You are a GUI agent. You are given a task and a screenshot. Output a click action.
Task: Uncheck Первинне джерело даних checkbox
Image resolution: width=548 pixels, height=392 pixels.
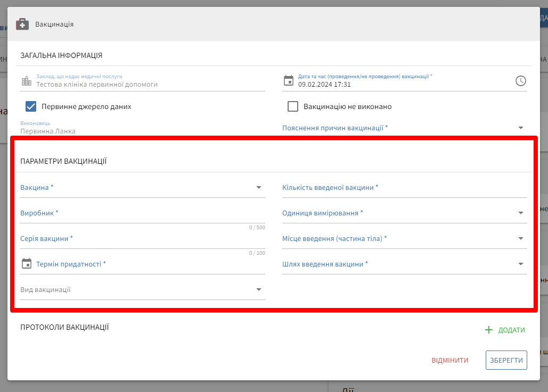point(31,106)
